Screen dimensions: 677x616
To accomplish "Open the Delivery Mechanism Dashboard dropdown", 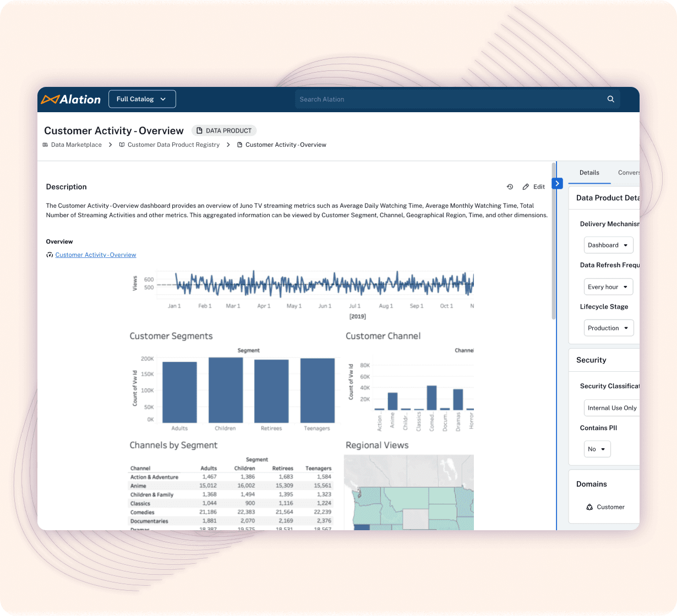I will 608,245.
